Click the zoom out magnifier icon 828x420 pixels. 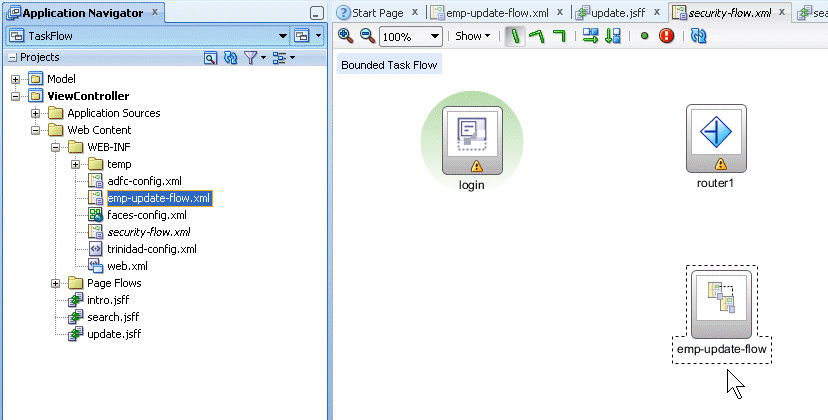(367, 36)
